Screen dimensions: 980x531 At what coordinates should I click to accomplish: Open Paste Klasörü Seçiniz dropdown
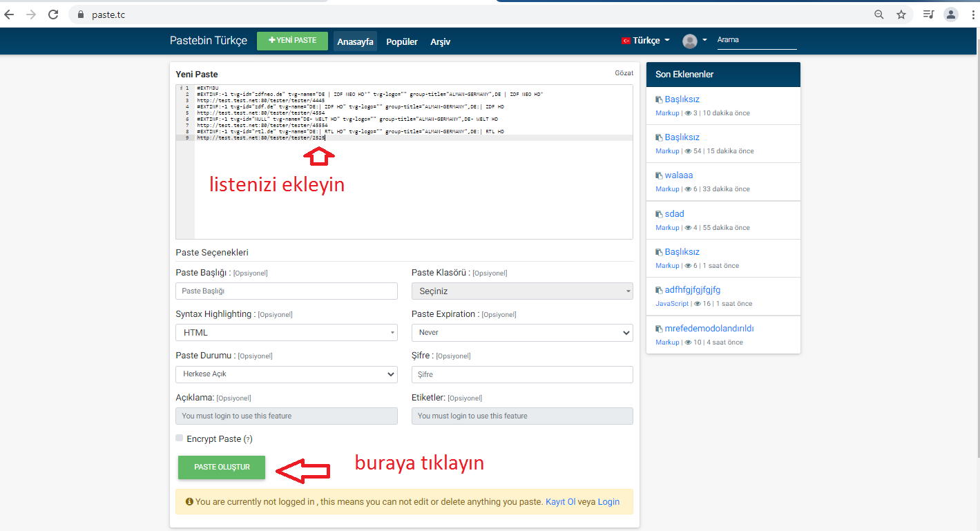pos(522,291)
